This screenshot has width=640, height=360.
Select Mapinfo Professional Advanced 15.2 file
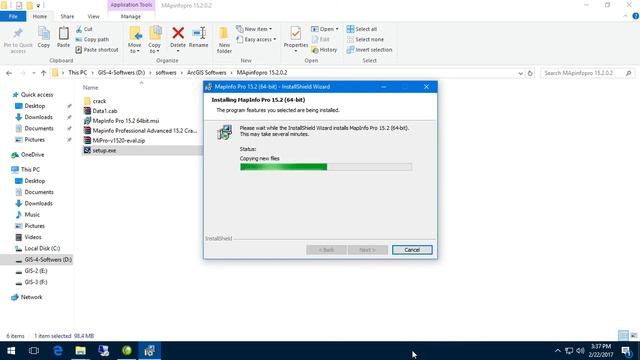[144, 131]
